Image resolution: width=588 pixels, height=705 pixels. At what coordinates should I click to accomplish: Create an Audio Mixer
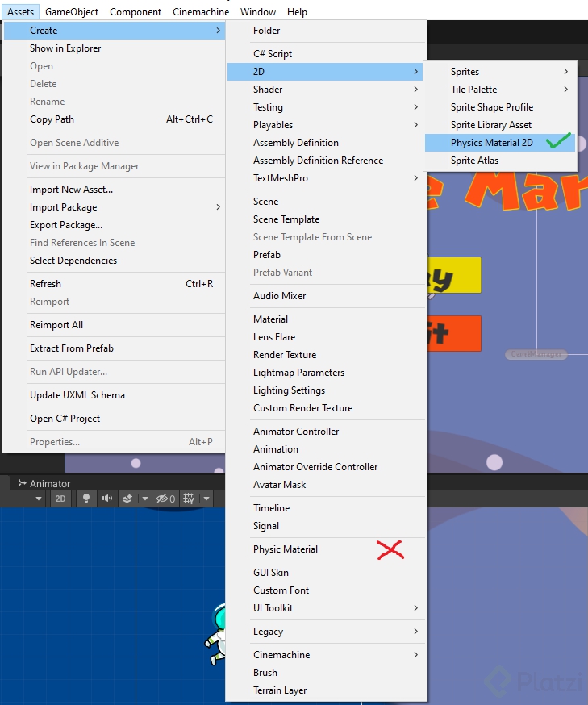click(x=327, y=296)
